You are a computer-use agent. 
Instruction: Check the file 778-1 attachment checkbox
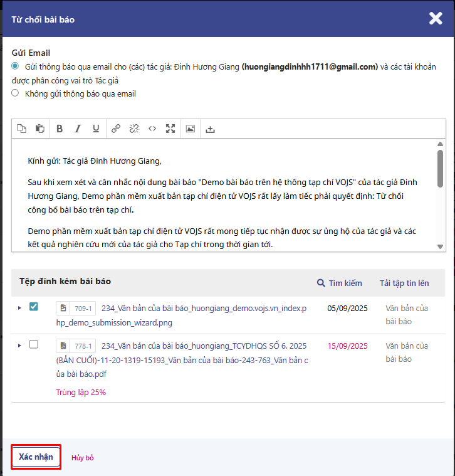34,344
